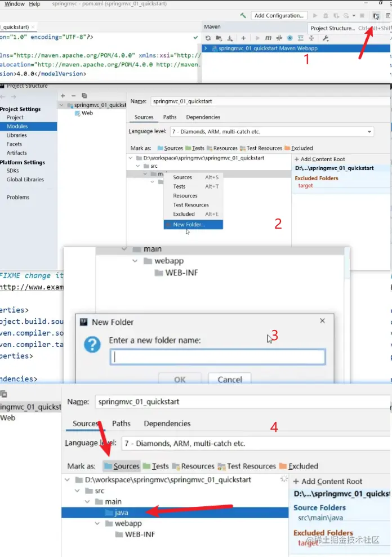Choose New Folder... from the context menu
Image resolution: width=392 pixels, height=557 pixels.
point(193,225)
